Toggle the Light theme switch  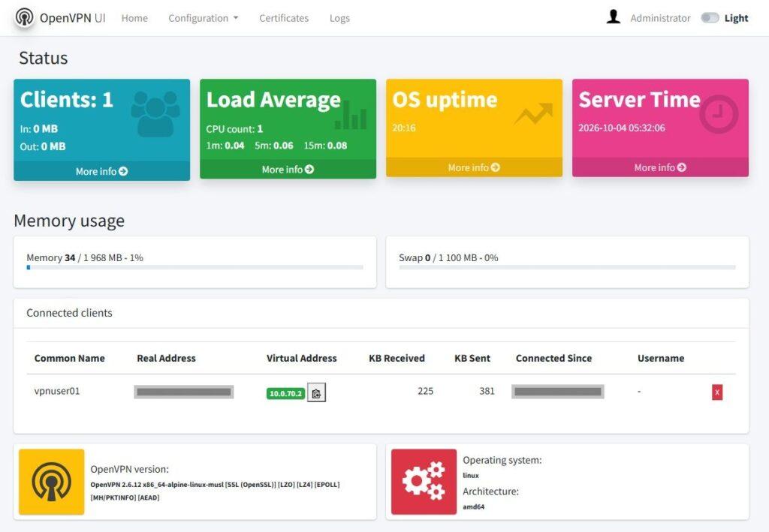pyautogui.click(x=710, y=18)
